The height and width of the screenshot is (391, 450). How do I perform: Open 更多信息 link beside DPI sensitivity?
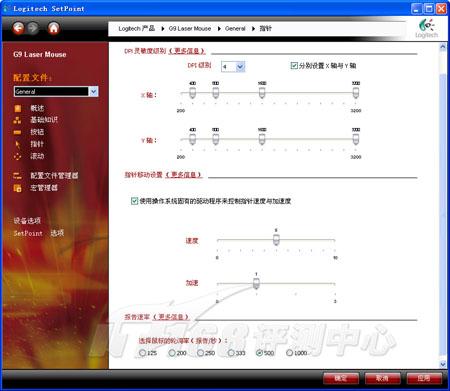click(187, 51)
